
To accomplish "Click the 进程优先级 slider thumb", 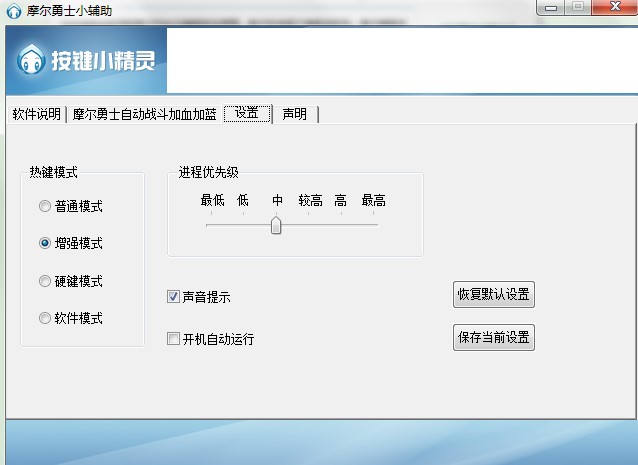I will tap(276, 225).
